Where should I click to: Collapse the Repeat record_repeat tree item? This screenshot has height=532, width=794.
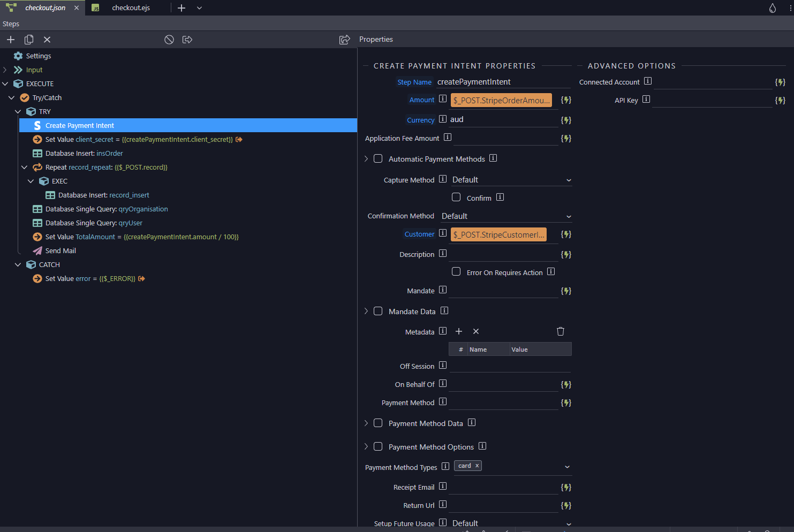[x=24, y=167]
